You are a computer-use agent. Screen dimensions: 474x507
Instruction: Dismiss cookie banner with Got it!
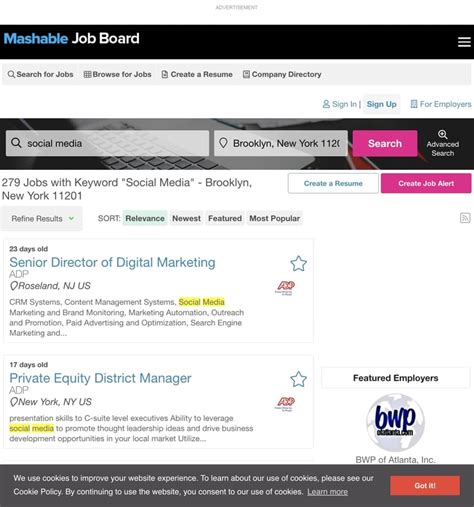(x=425, y=486)
